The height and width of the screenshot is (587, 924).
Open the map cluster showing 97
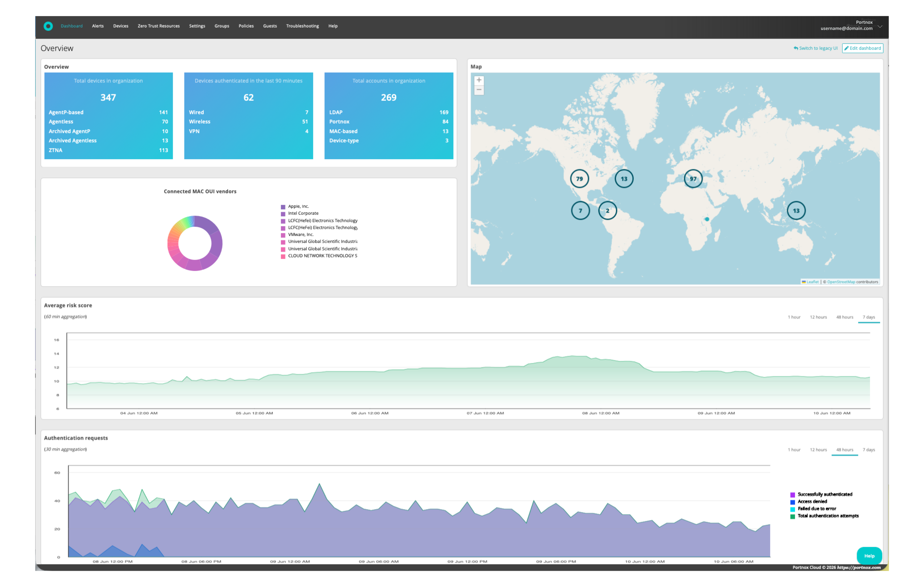[x=693, y=179]
